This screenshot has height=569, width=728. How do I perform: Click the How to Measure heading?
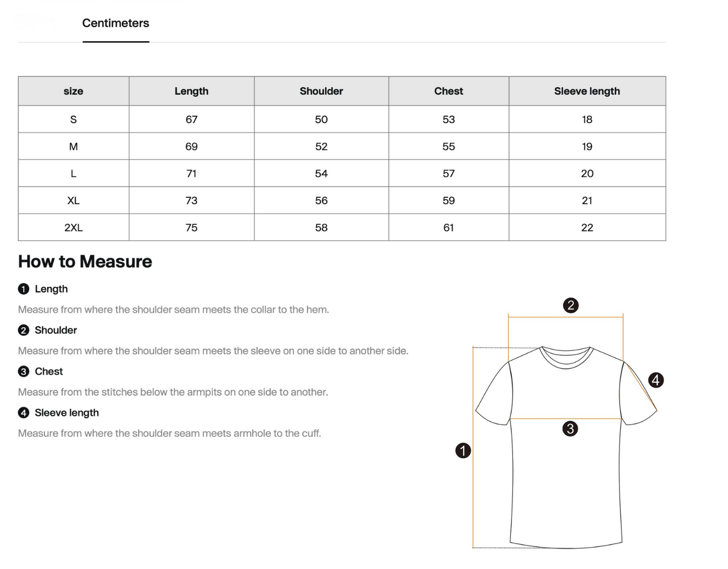click(85, 261)
